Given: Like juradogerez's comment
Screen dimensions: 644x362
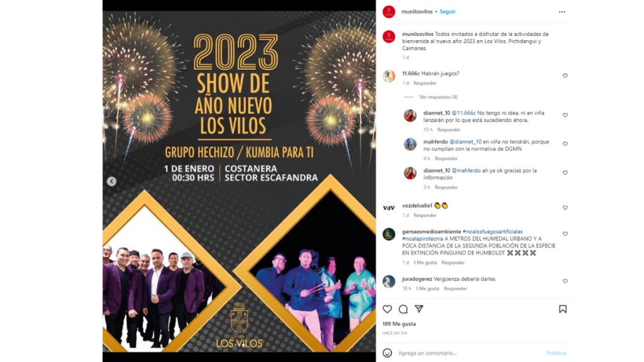Looking at the screenshot, I should tap(565, 281).
